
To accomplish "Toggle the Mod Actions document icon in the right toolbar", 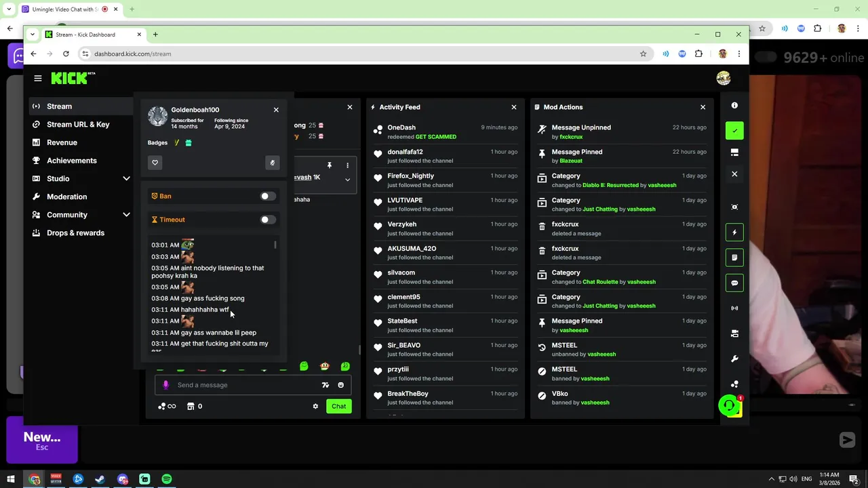I will pyautogui.click(x=734, y=258).
